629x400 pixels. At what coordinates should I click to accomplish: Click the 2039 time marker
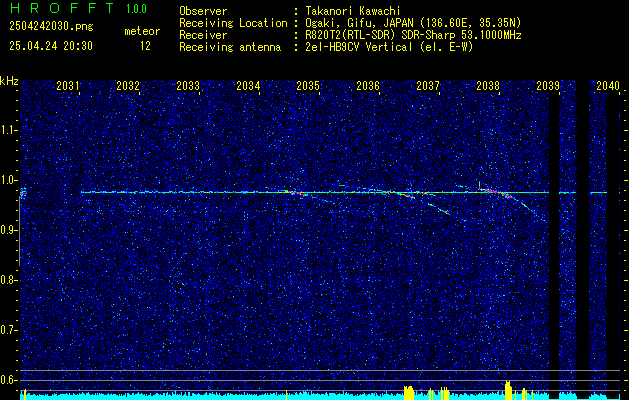coord(548,85)
